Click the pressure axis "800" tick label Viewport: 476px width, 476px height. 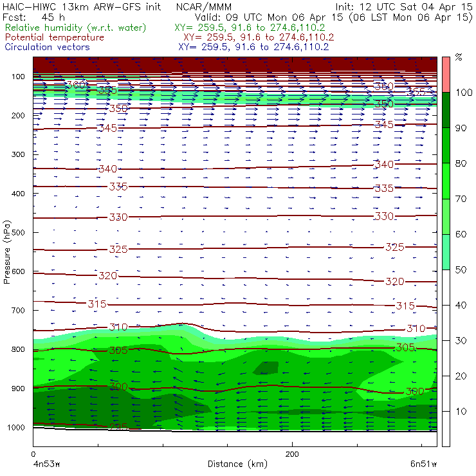tap(18, 349)
